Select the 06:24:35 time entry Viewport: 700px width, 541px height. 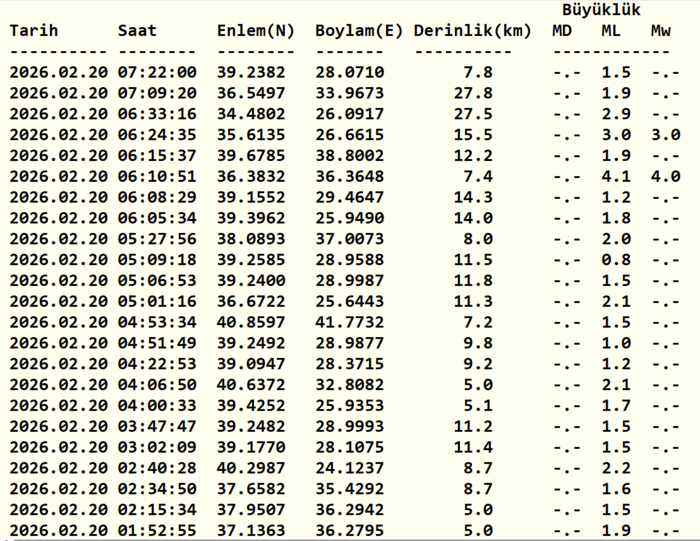pos(157,135)
